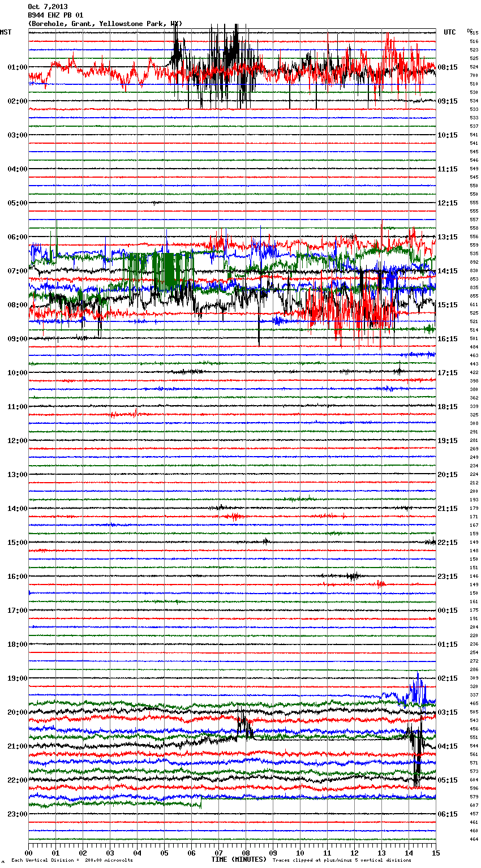Select the '09:00' MST row label
This screenshot has width=481, height=868.
pyautogui.click(x=17, y=339)
